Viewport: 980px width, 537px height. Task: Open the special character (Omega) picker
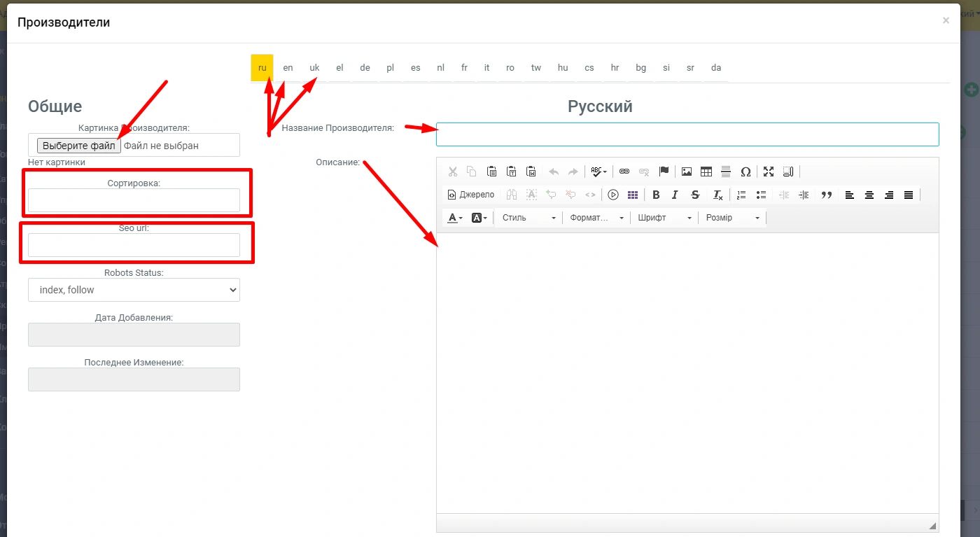pyautogui.click(x=745, y=172)
